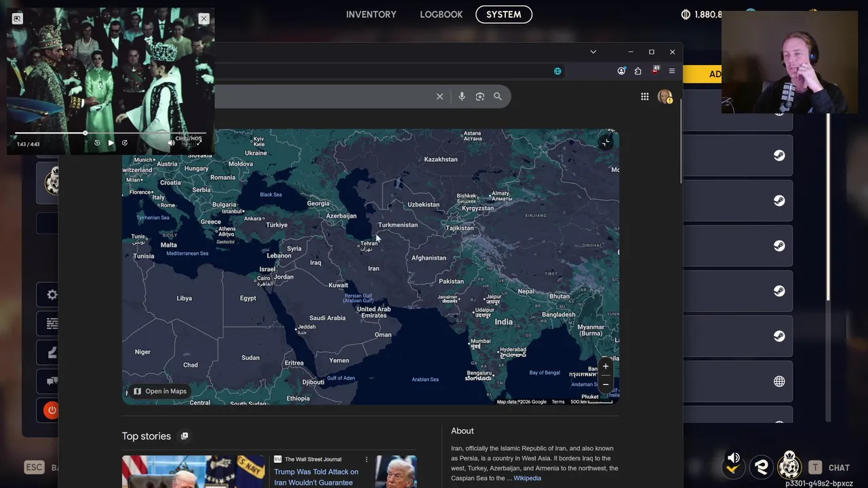Open Google Lens image search

tap(480, 97)
